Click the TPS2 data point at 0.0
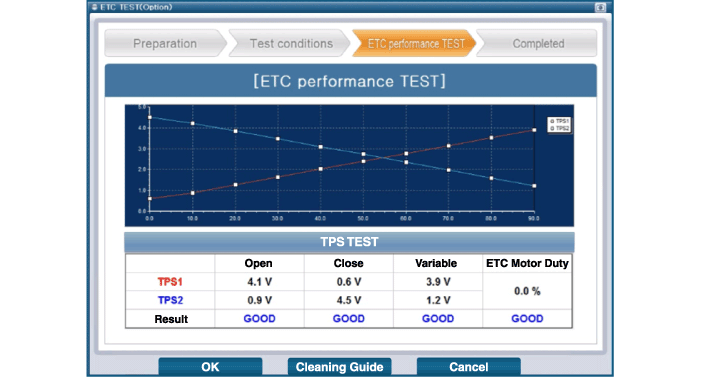Image resolution: width=701 pixels, height=377 pixels. [x=150, y=117]
